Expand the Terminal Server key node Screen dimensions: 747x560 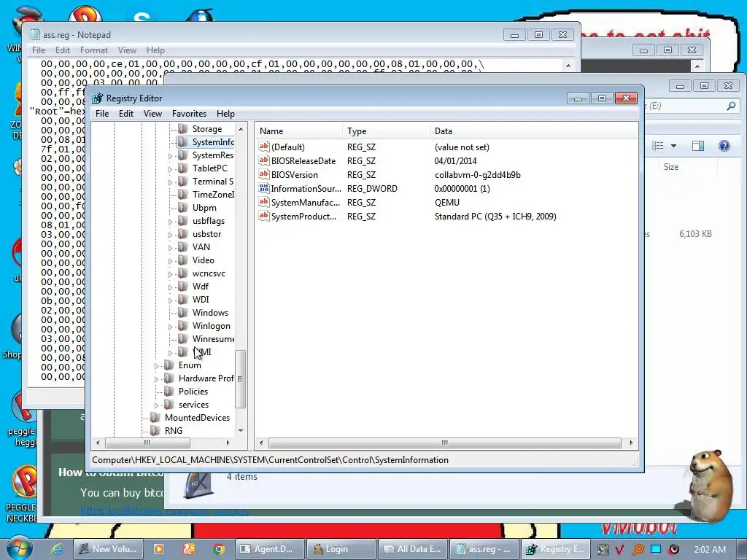170,182
